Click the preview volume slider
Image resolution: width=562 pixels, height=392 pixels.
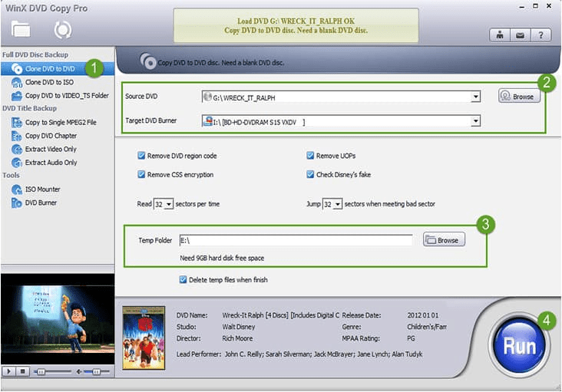point(94,371)
